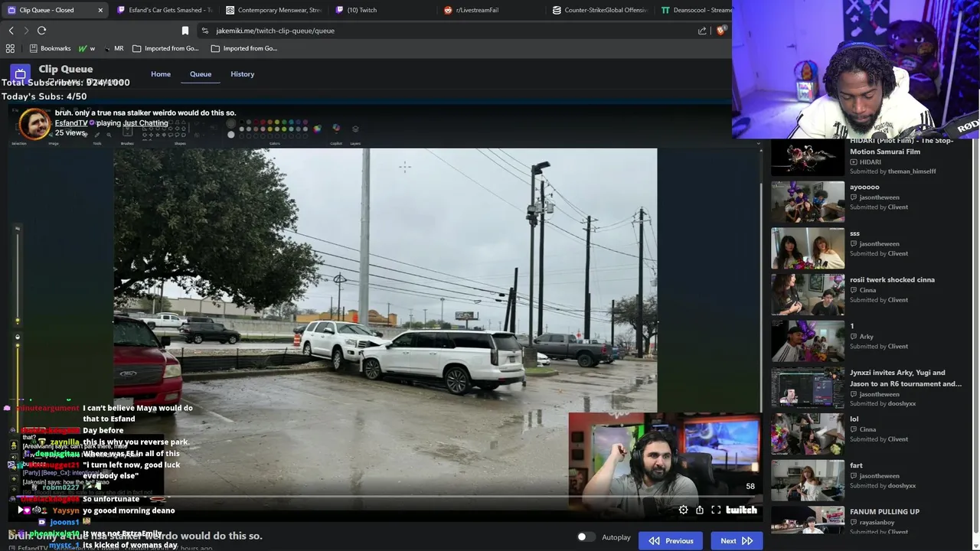Open the 'lol' clip thumbnail by Cinna
The height and width of the screenshot is (551, 980).
point(807,434)
